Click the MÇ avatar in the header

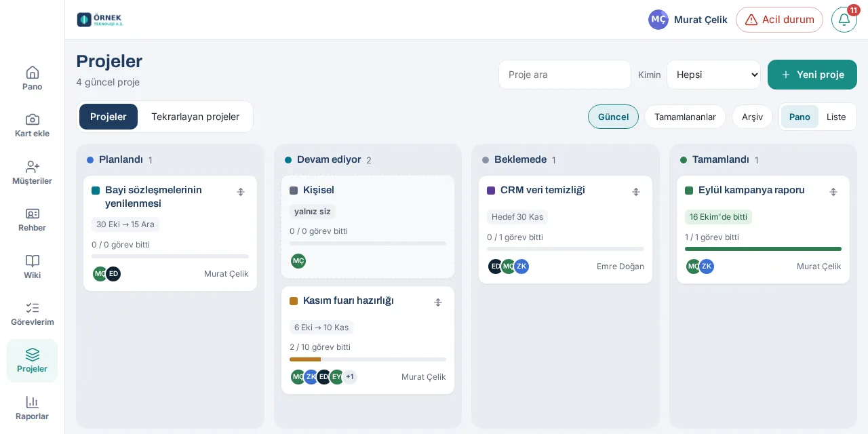pyautogui.click(x=658, y=20)
